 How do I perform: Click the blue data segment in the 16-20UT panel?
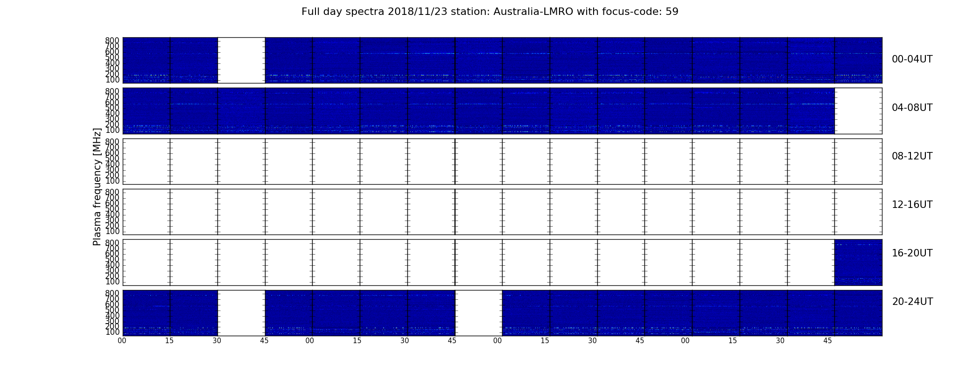(858, 262)
